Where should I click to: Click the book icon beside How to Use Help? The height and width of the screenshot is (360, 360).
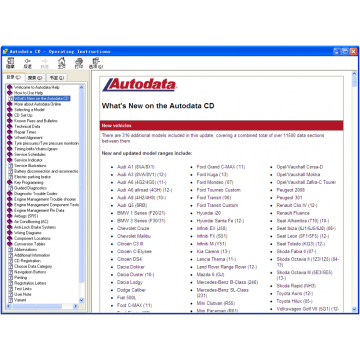[10, 93]
